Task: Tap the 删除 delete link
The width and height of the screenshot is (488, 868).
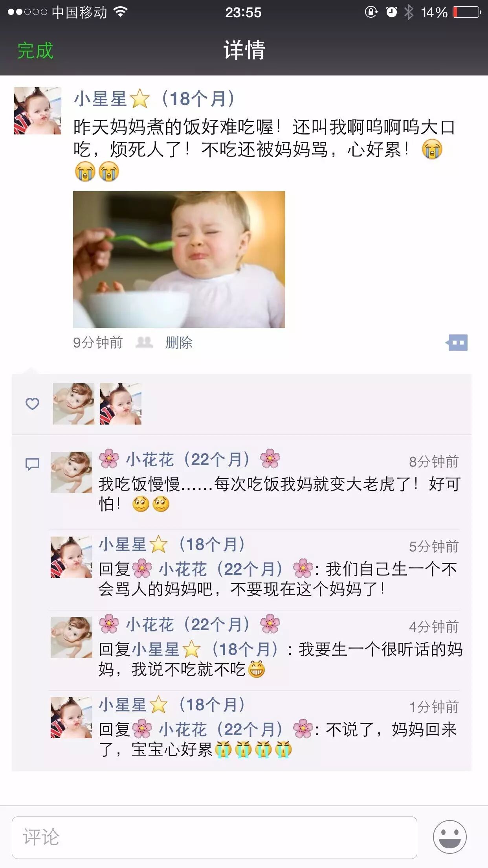Action: click(x=179, y=342)
